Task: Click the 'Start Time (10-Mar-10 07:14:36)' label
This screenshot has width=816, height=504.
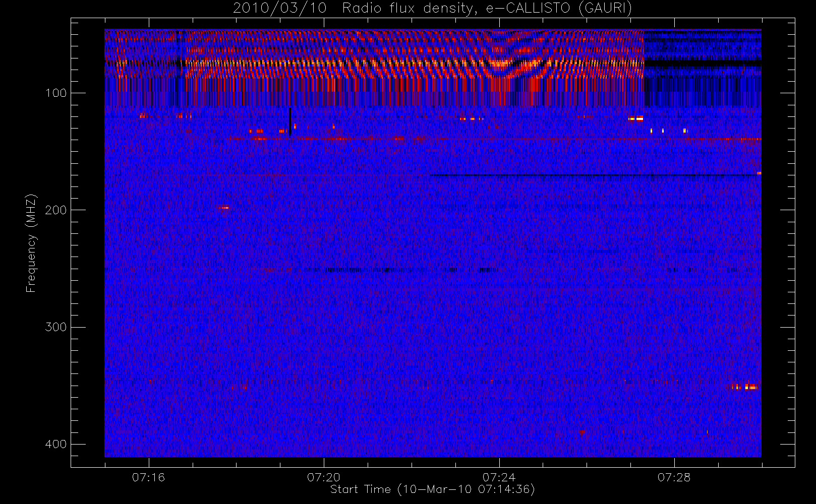Action: point(432,489)
